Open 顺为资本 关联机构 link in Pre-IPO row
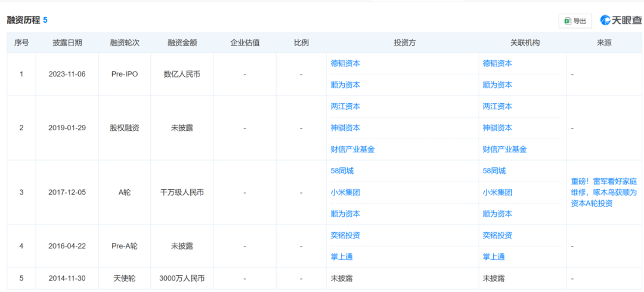The width and height of the screenshot is (644, 292). (x=497, y=85)
